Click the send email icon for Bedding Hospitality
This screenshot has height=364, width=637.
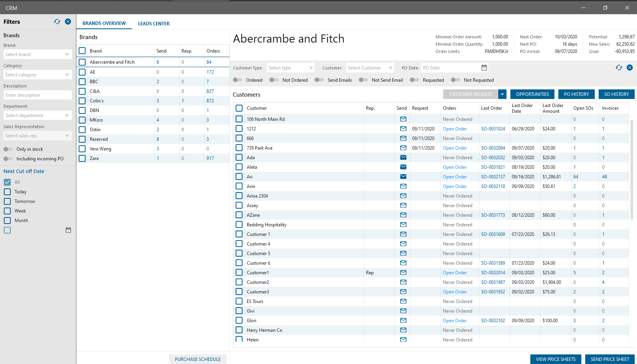pyautogui.click(x=403, y=225)
